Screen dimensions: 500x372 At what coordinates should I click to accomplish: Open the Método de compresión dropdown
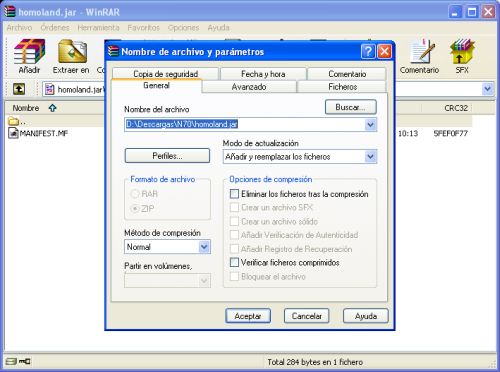point(204,247)
